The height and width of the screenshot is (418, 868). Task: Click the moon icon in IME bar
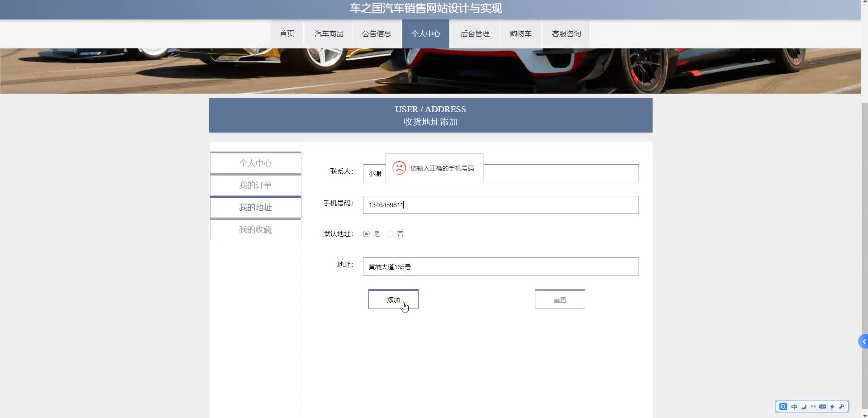click(804, 406)
